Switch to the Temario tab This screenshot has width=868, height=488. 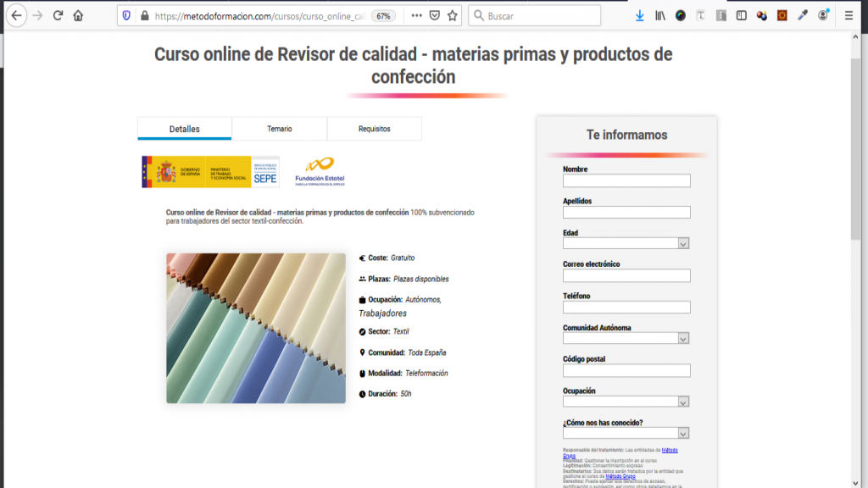(x=279, y=129)
